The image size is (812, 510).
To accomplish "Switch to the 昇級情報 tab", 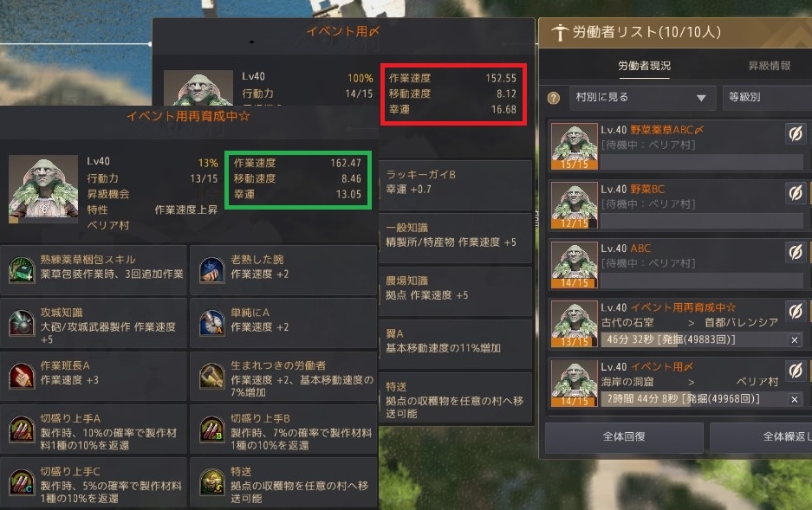I will (x=770, y=66).
